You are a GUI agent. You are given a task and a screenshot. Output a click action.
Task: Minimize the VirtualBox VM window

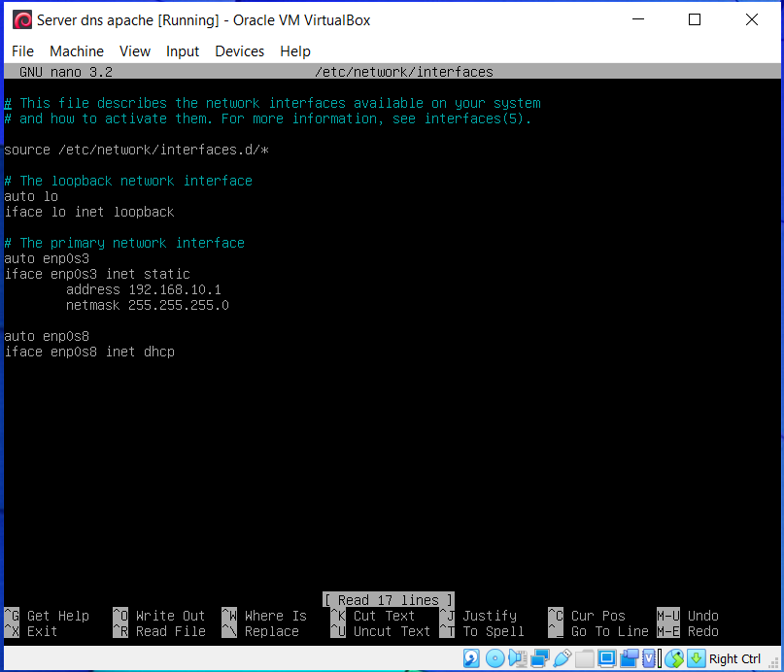pyautogui.click(x=638, y=19)
